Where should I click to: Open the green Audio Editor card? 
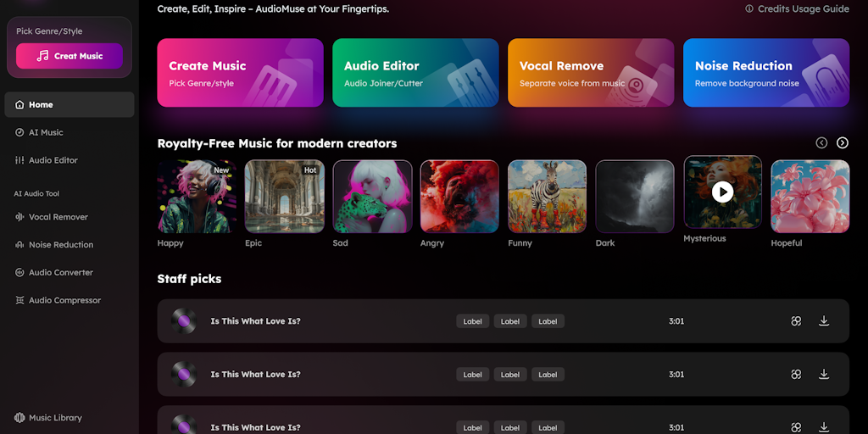415,73
